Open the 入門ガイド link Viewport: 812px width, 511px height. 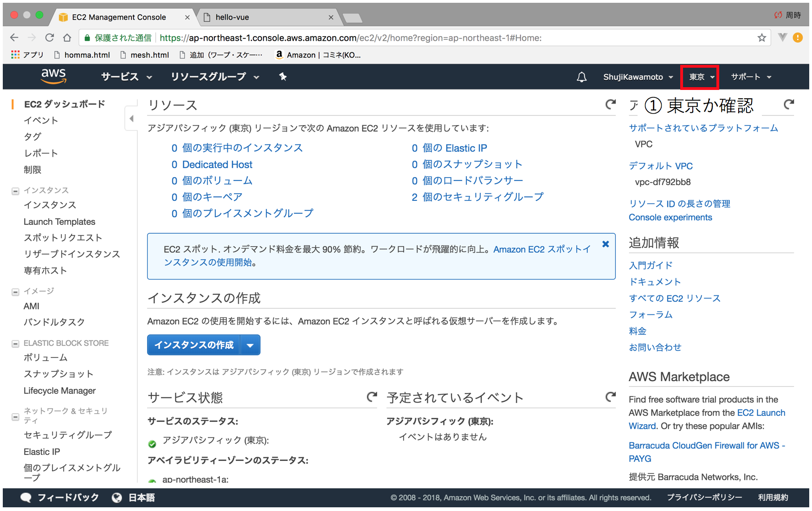pos(651,265)
